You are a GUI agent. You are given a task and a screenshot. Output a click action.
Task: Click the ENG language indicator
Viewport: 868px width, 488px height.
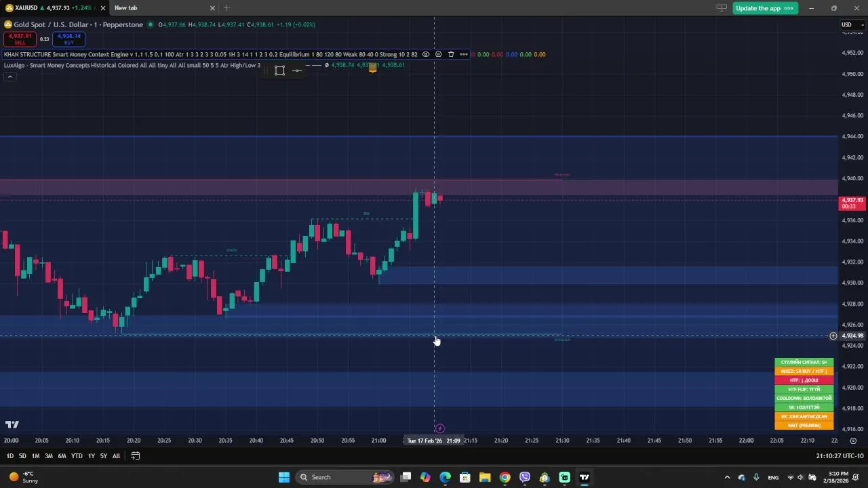tap(773, 477)
